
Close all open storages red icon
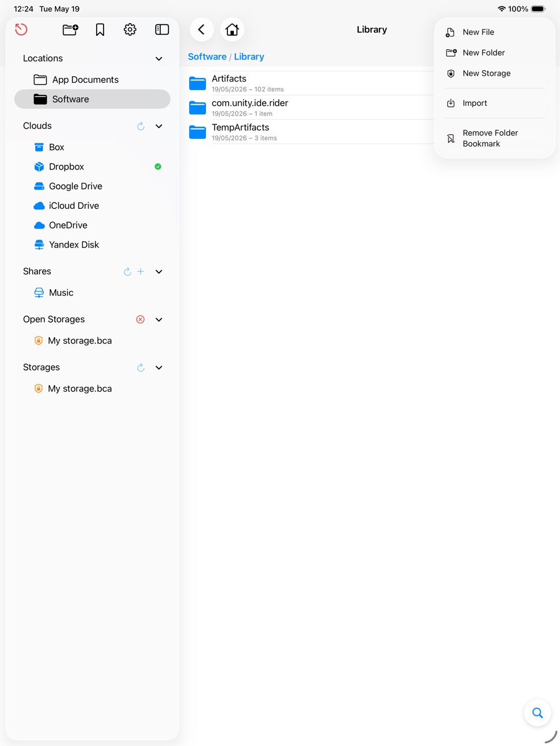(140, 320)
